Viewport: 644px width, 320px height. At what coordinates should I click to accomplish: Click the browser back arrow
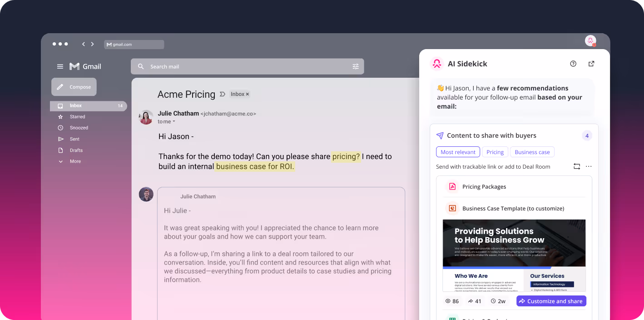point(84,44)
